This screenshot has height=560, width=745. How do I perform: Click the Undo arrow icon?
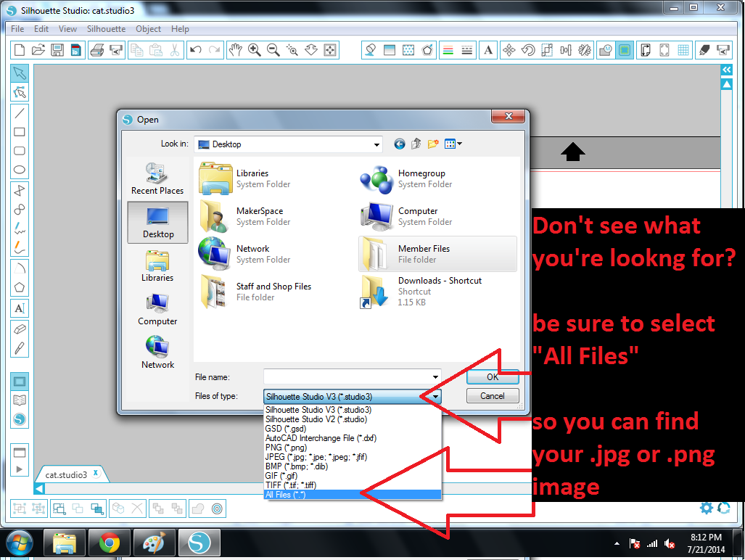(195, 50)
